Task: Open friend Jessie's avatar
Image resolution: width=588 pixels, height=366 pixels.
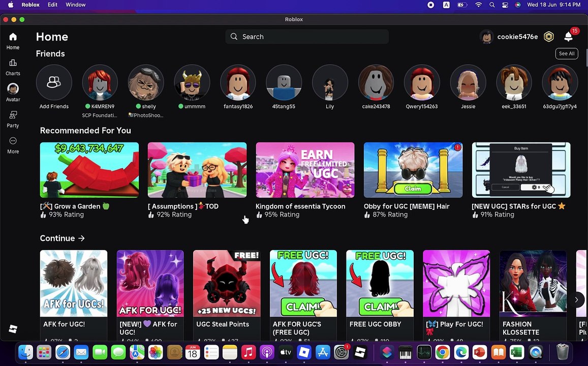Action: coord(468,82)
